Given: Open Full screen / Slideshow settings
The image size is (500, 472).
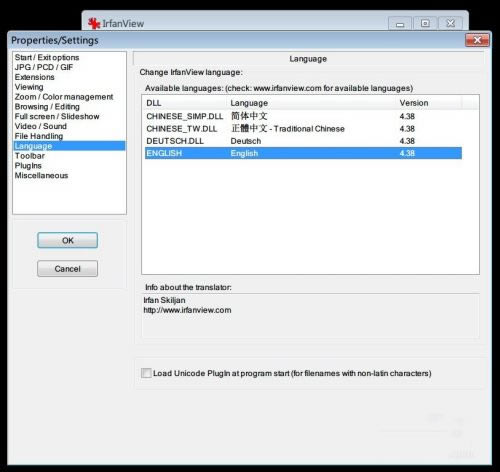Looking at the screenshot, I should 57,116.
